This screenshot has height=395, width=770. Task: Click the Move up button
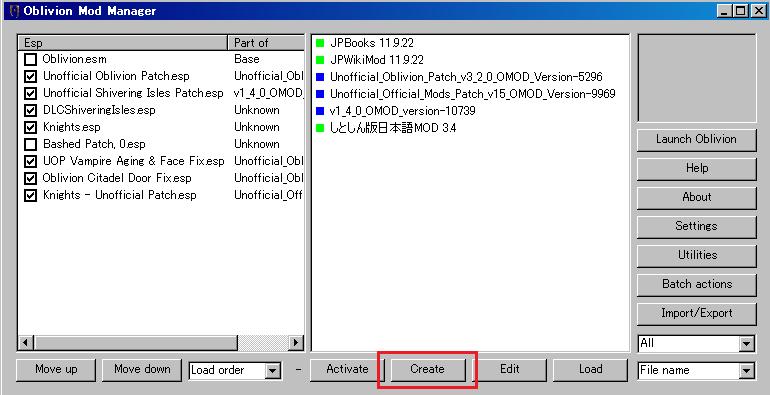point(56,370)
